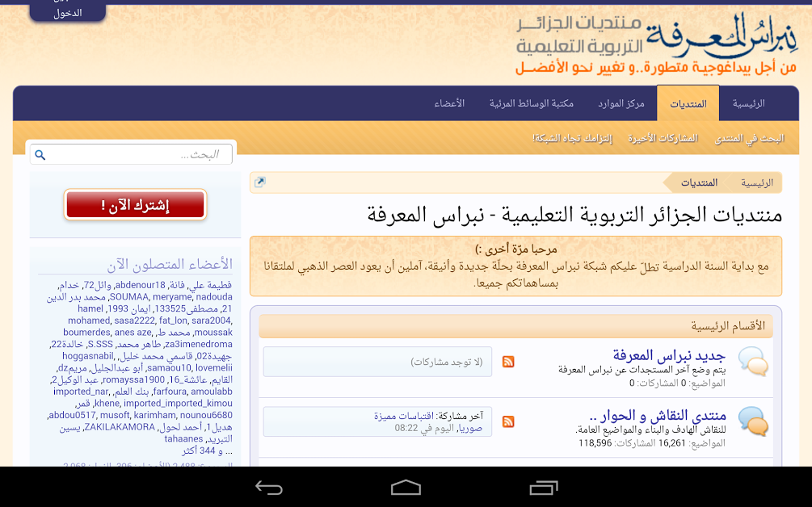Viewport: 812px width, 507px height.
Task: Open إلتزامك تجاه الشبكة! in the sub-navigation
Action: (x=572, y=139)
